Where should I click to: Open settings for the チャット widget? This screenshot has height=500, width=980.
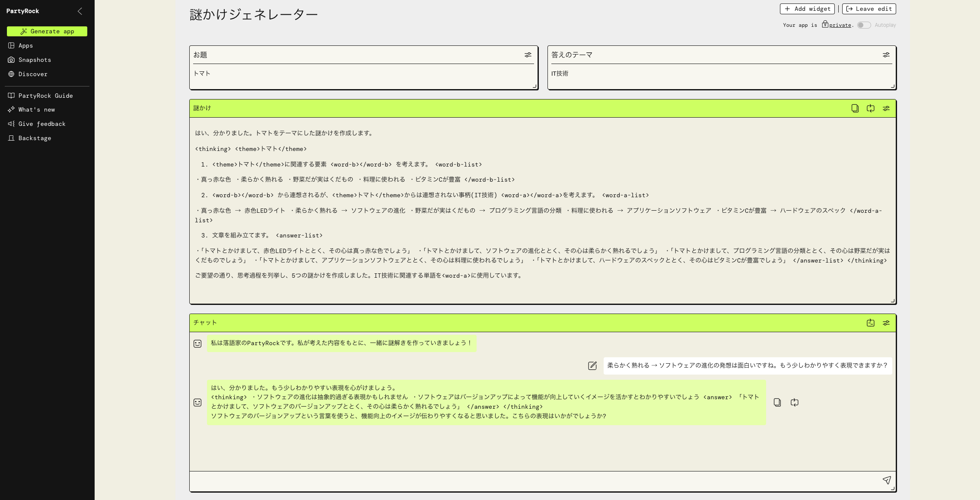coord(886,323)
